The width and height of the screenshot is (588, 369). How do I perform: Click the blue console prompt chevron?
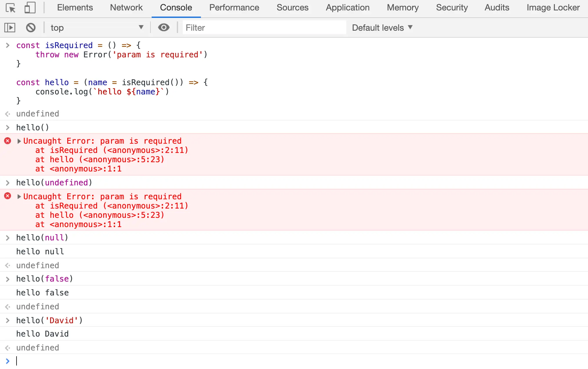click(8, 361)
